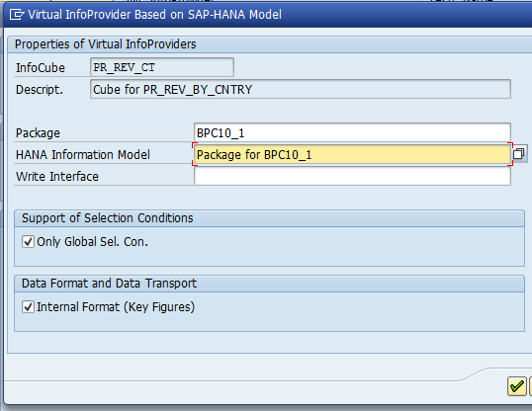Click the dialog icon in the title bar
532x411 pixels.
coord(17,15)
